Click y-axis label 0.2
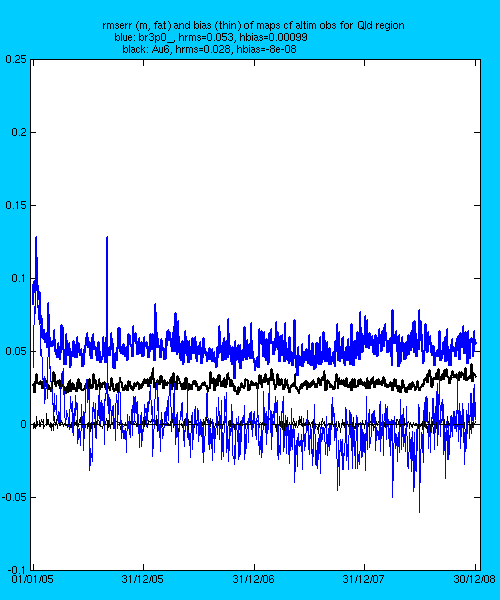500x600 pixels. tap(19, 132)
